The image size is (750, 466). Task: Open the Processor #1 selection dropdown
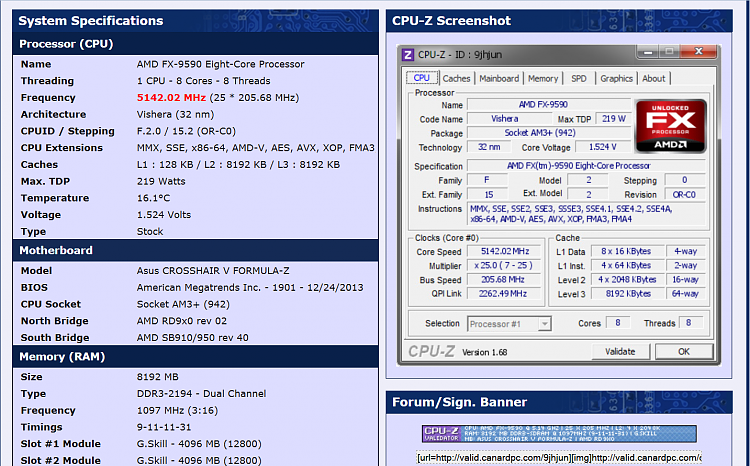click(x=509, y=324)
